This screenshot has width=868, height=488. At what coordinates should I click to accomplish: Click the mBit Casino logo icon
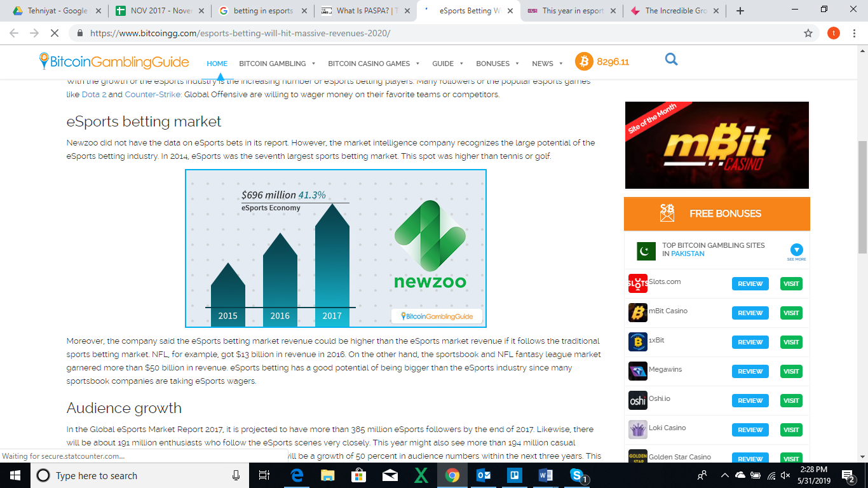pyautogui.click(x=637, y=313)
